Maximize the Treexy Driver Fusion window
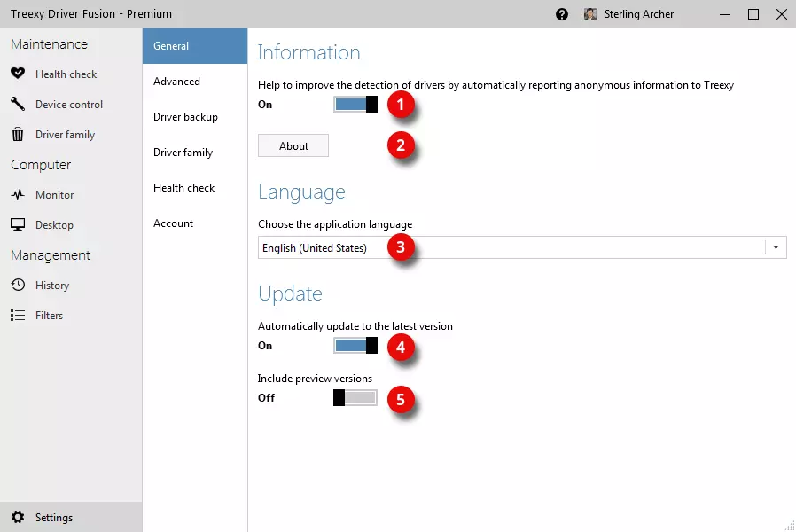Screen dimensions: 796x532 click(x=753, y=14)
